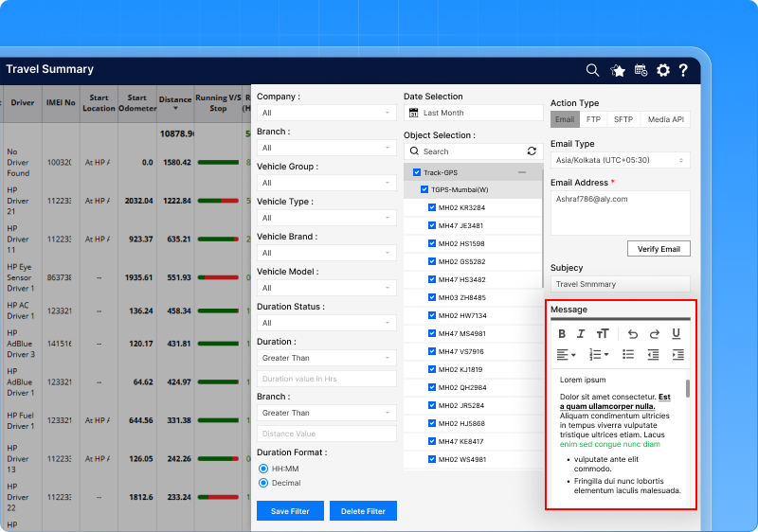Click the Message editor vertical scrollbar
758x532 pixels.
(688, 388)
